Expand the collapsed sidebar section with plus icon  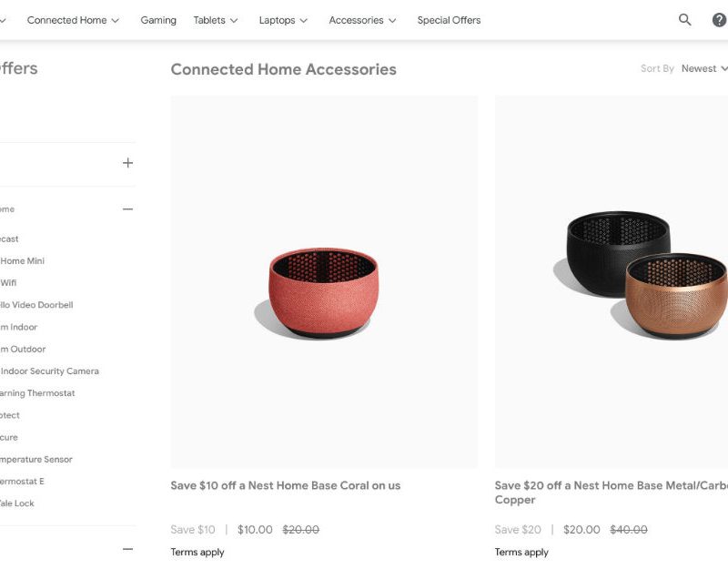coord(127,163)
